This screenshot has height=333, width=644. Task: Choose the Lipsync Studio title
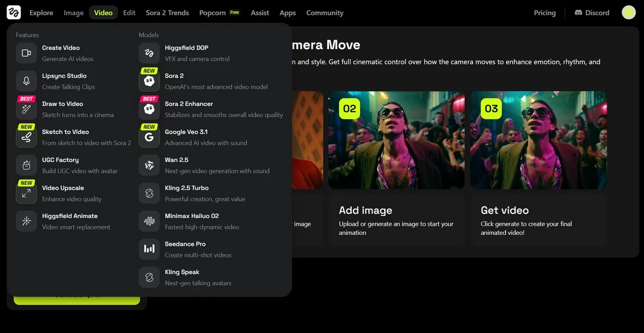click(64, 76)
